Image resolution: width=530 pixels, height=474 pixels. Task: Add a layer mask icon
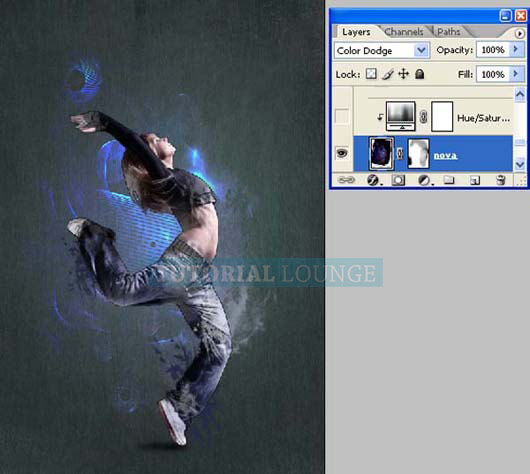[x=398, y=180]
